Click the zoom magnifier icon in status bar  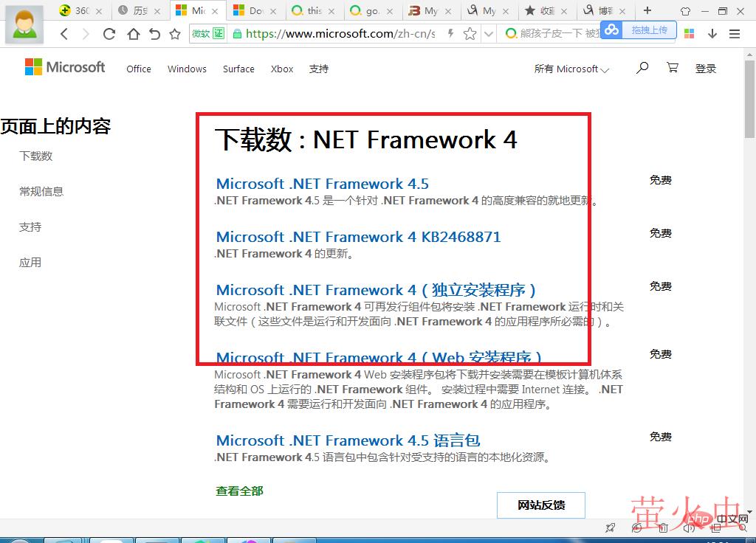(x=743, y=528)
